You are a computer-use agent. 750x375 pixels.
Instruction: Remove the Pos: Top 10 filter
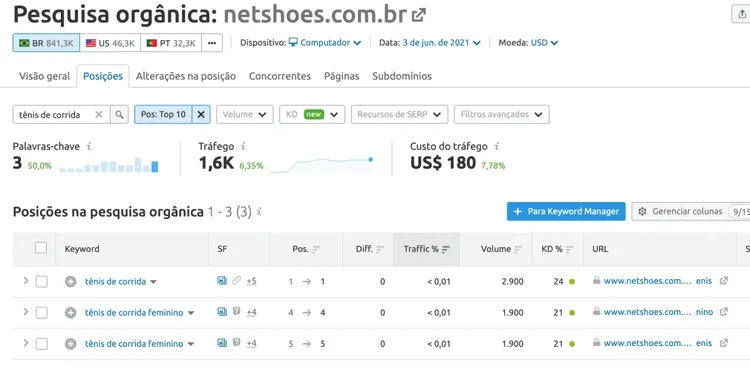pyautogui.click(x=201, y=115)
